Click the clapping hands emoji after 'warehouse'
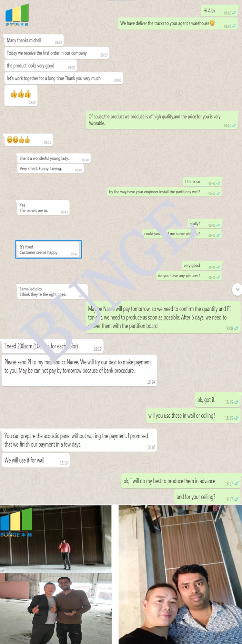The height and width of the screenshot is (644, 242). pos(212,23)
